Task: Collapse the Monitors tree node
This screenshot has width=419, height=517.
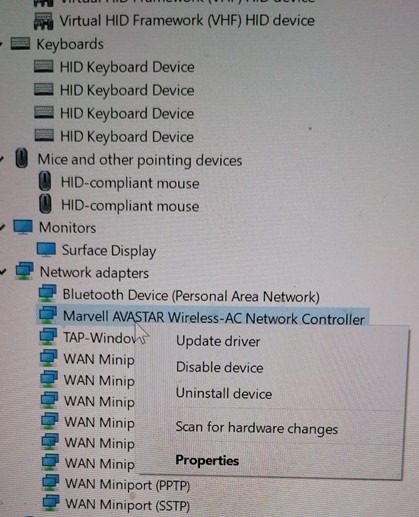Action: click(x=3, y=228)
